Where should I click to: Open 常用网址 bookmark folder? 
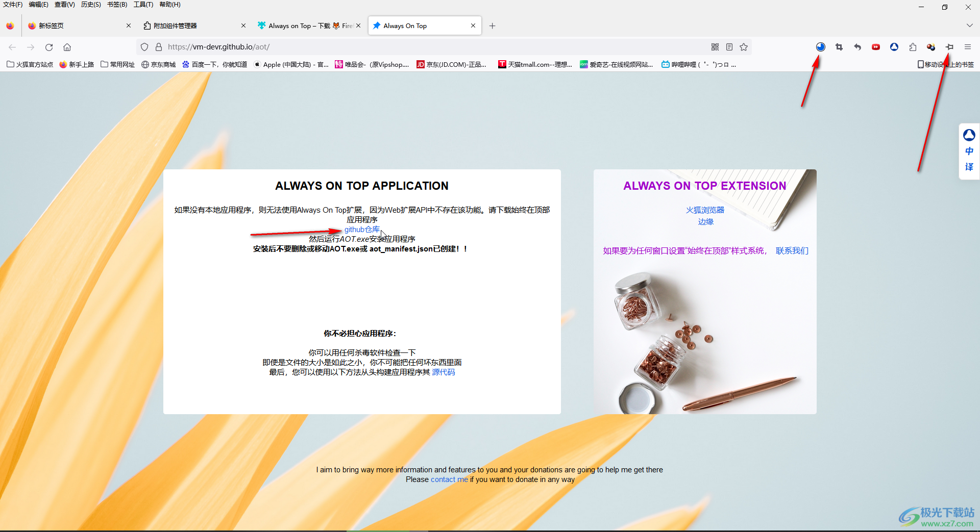coord(118,64)
